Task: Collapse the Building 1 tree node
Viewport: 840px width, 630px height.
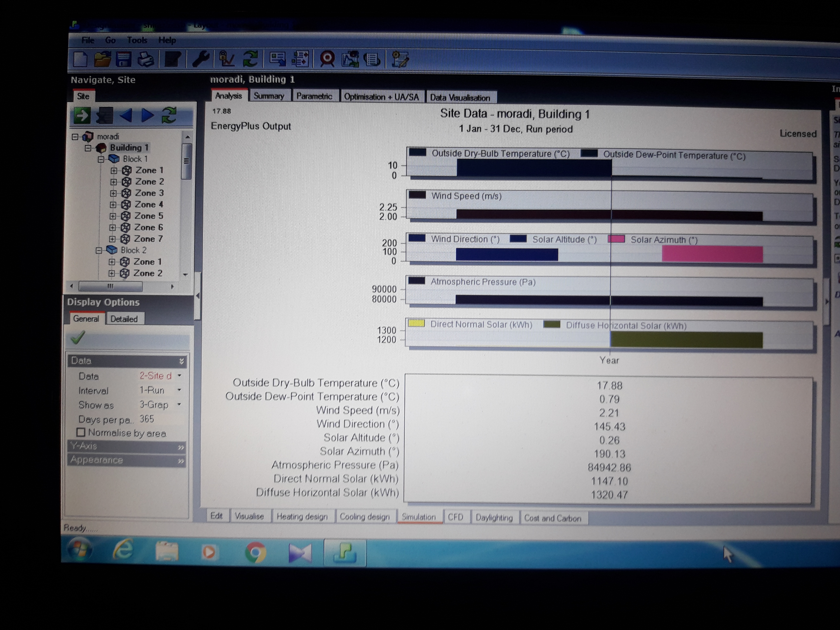Action: [x=88, y=148]
